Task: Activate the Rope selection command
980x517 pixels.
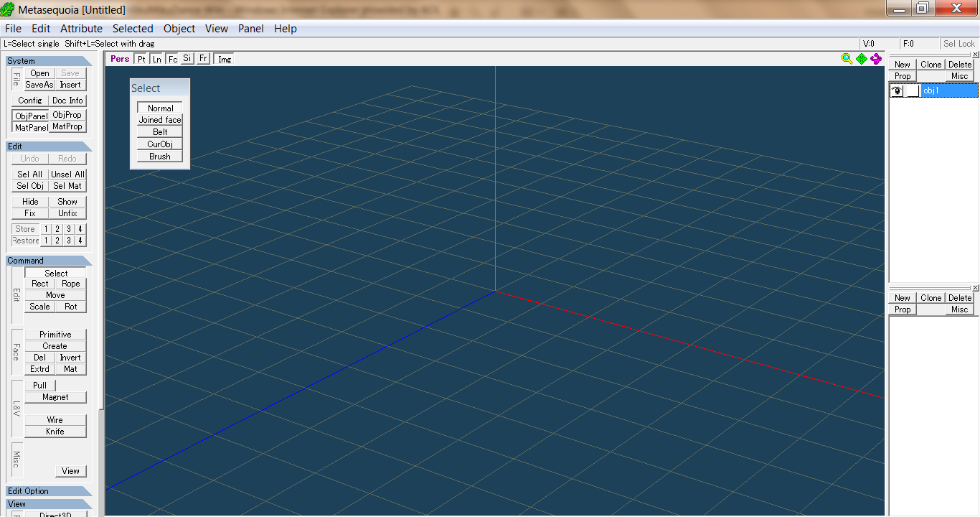Action: (71, 284)
